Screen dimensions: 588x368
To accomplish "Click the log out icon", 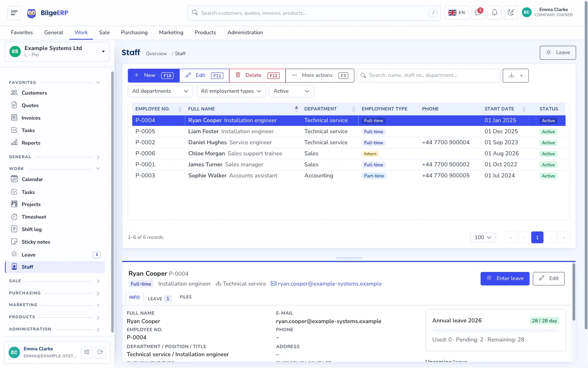I will coord(100,352).
